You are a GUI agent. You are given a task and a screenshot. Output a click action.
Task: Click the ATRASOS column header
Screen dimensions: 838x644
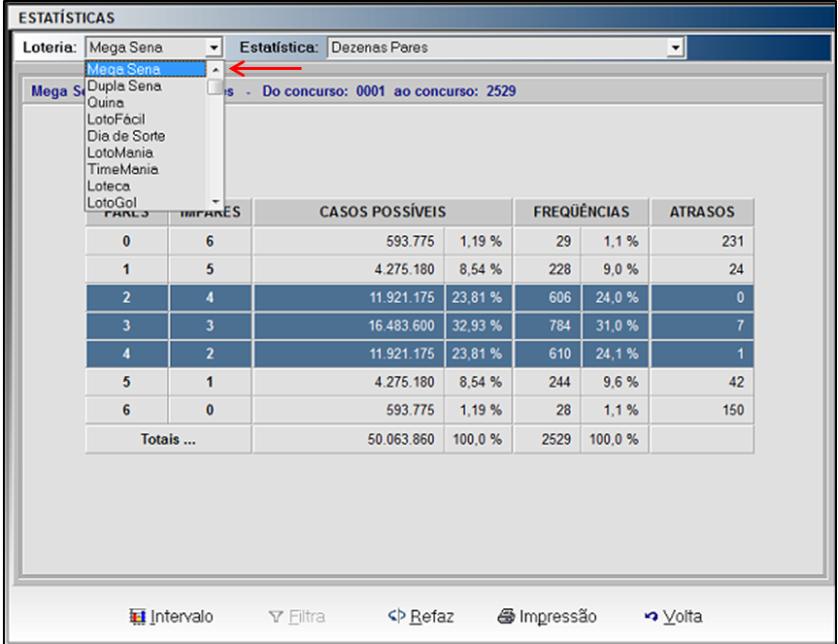coord(702,212)
